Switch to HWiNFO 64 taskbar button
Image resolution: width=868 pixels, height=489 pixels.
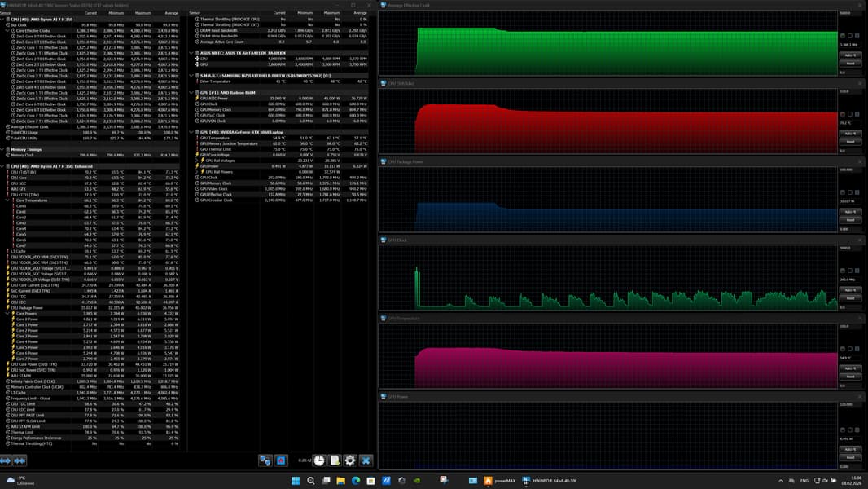click(549, 481)
